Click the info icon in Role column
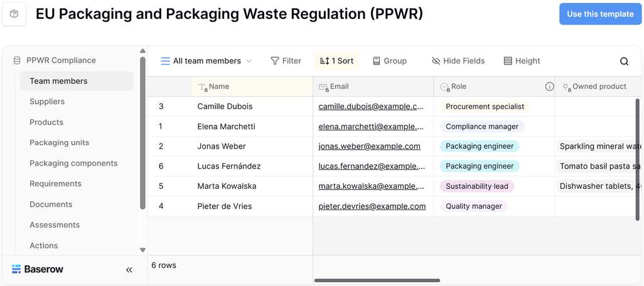Image resolution: width=644 pixels, height=286 pixels. pos(550,87)
